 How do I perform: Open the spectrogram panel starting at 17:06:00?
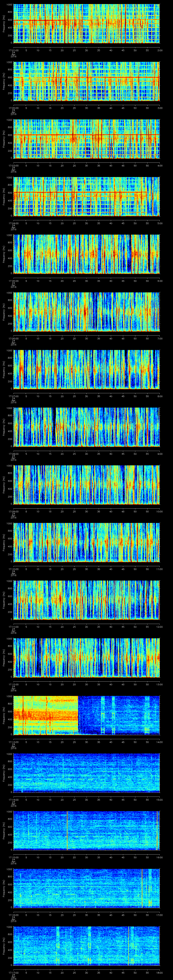click(x=87, y=312)
